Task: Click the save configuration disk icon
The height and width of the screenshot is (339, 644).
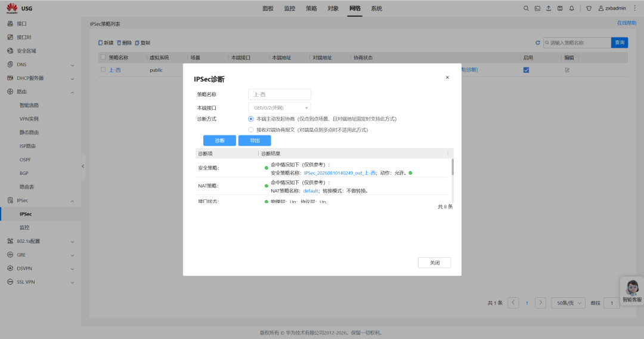Action: tap(560, 8)
